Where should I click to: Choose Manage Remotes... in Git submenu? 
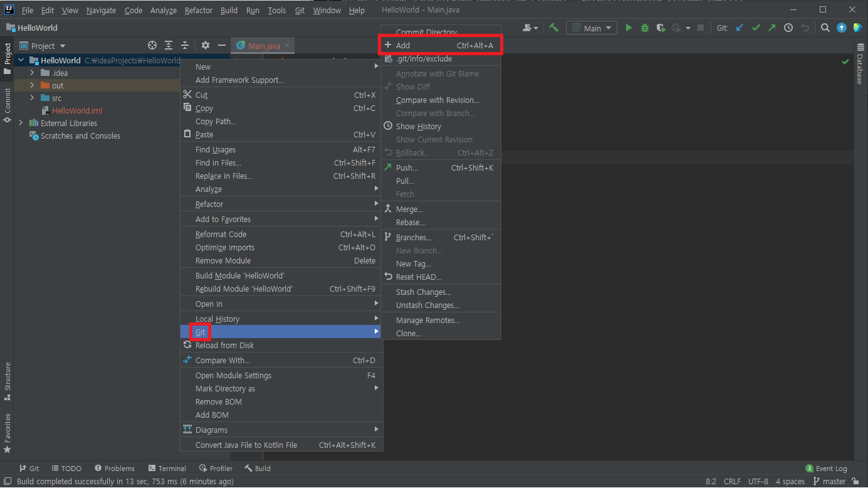(441, 320)
